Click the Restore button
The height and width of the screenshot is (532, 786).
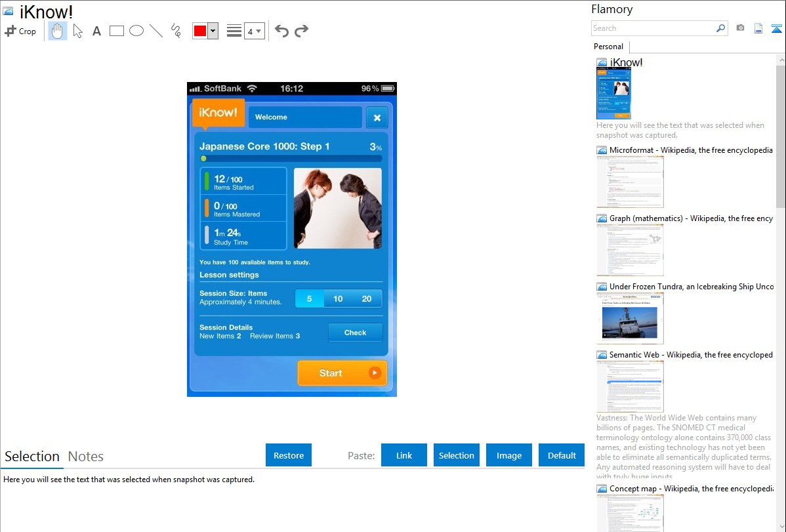click(289, 455)
